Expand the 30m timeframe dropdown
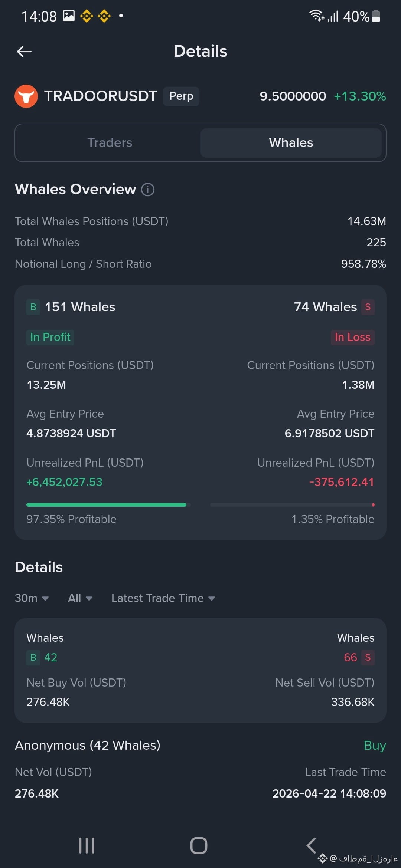401x868 pixels. [x=32, y=598]
